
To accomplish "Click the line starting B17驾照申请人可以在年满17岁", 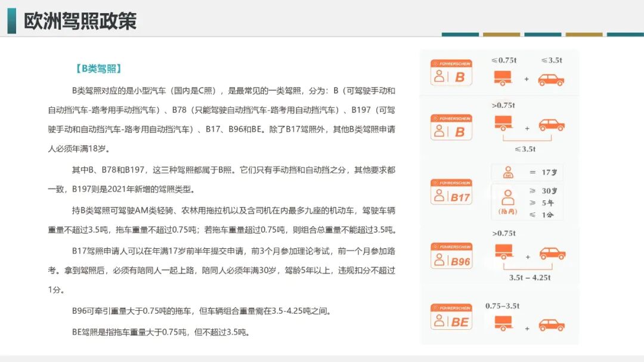I will tap(233, 251).
